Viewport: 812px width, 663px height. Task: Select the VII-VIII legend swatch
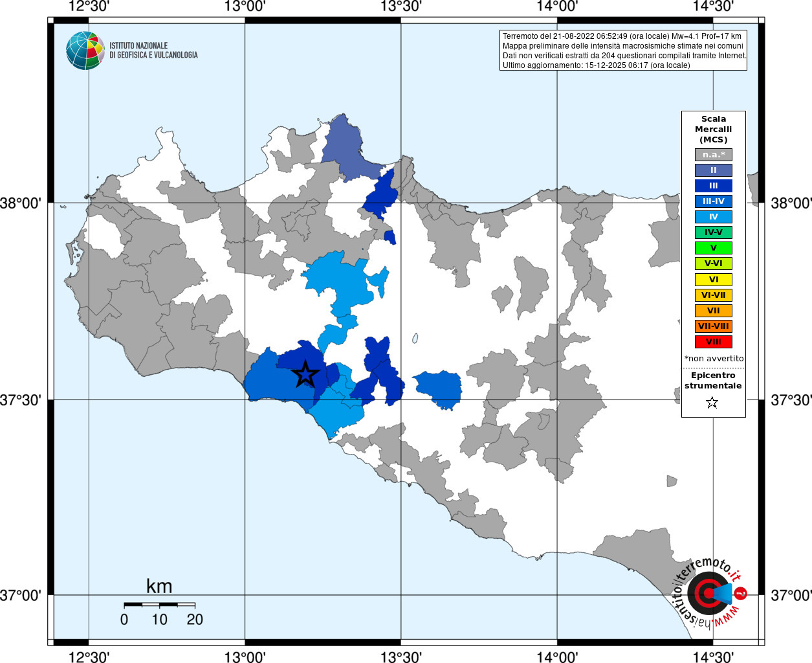(714, 326)
